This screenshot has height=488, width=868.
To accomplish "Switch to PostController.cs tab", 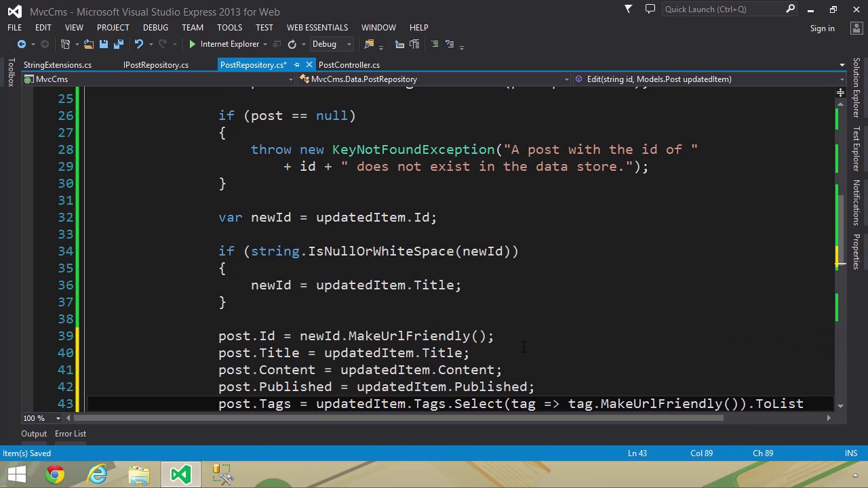I will click(349, 65).
